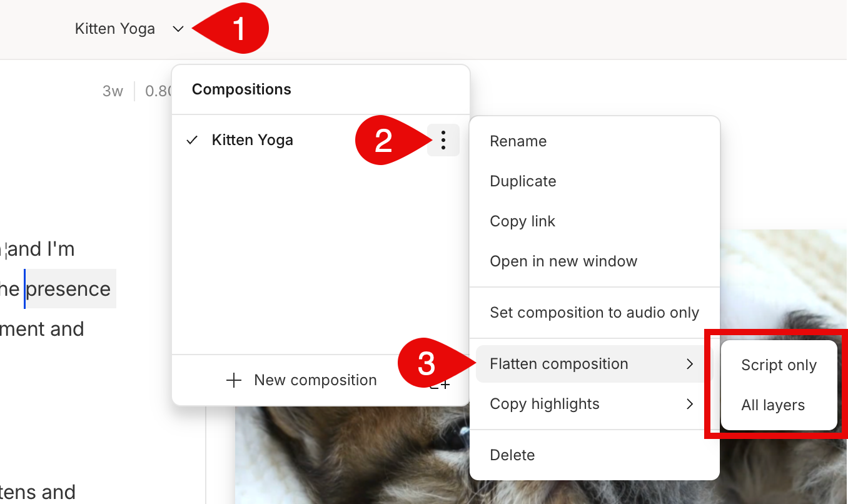Screen dimensions: 848x504
Task: Click the checkmark beside the Kitten Yoga composition
Action: click(x=191, y=140)
